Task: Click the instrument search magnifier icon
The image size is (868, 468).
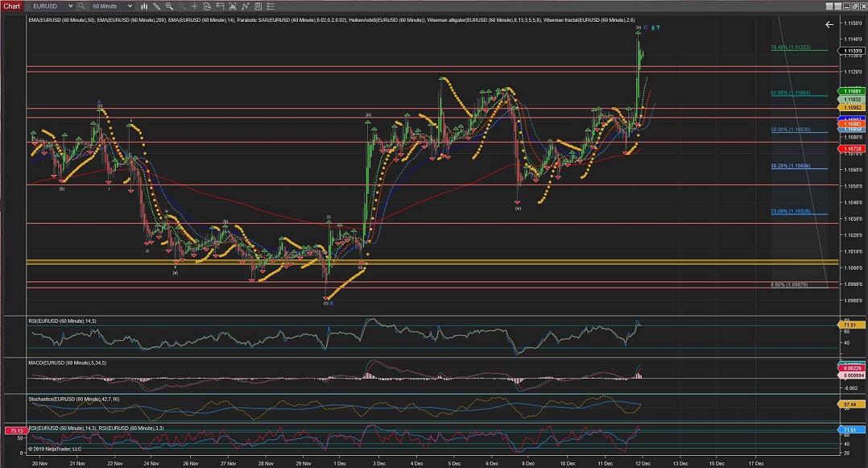Action: [81, 6]
